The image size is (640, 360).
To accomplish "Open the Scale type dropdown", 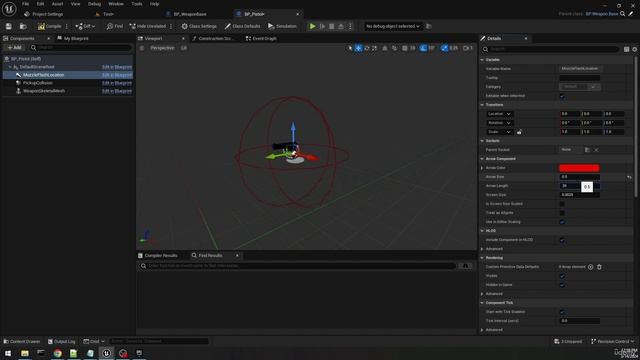I will (x=499, y=132).
